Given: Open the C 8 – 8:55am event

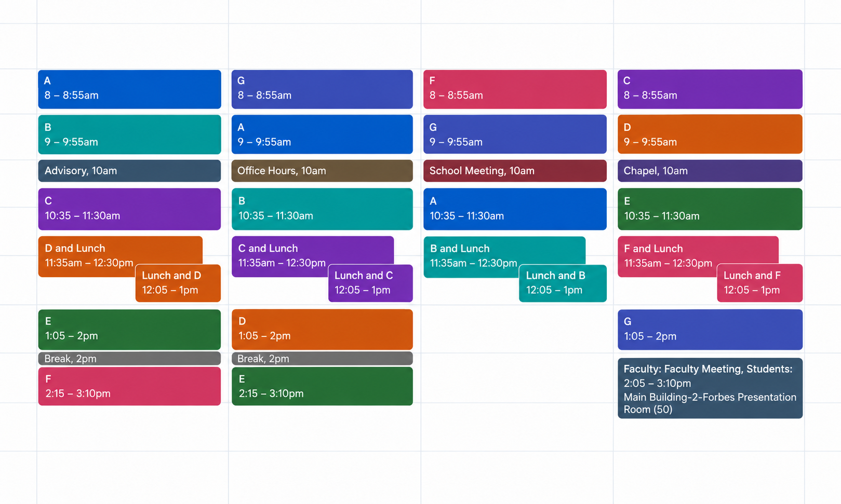Looking at the screenshot, I should click(710, 89).
